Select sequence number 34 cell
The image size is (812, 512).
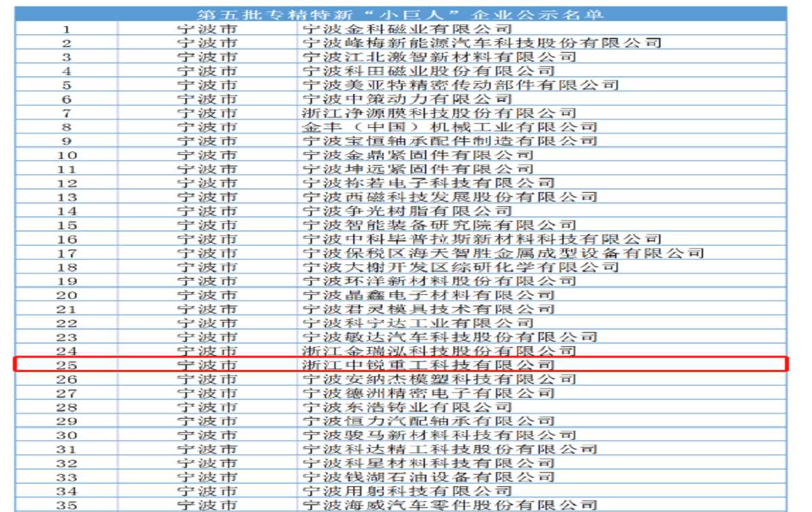[66, 491]
